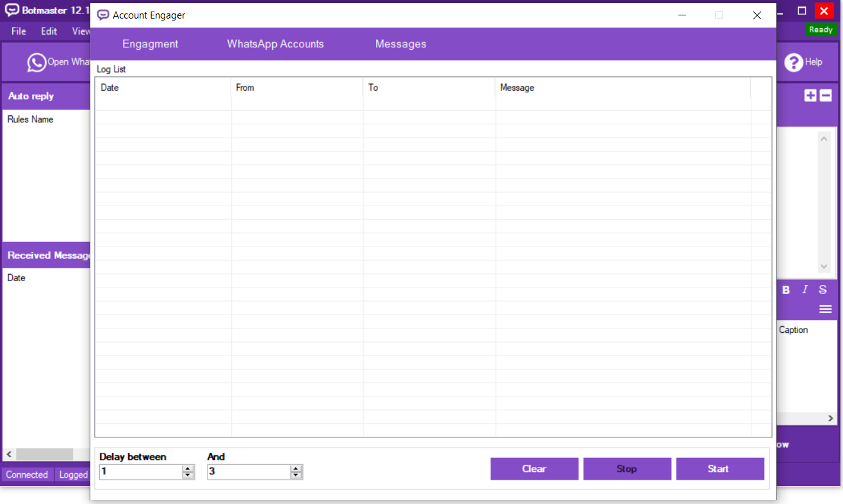This screenshot has height=504, width=843.
Task: Decrease the And delay value
Action: pyautogui.click(x=296, y=475)
